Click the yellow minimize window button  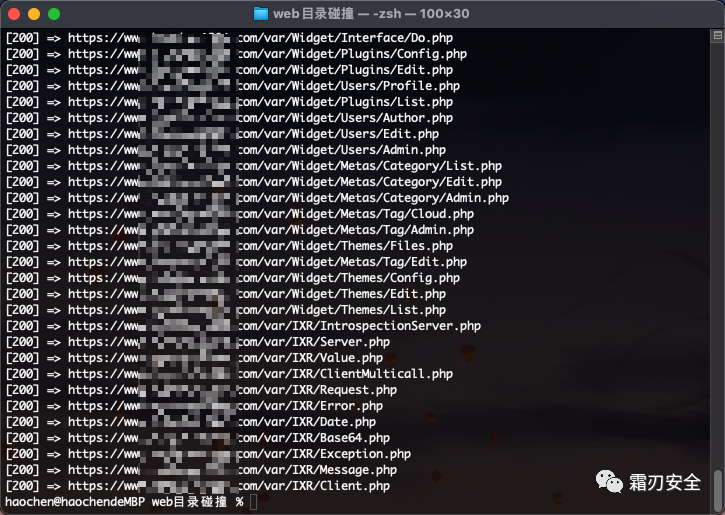pyautogui.click(x=34, y=14)
